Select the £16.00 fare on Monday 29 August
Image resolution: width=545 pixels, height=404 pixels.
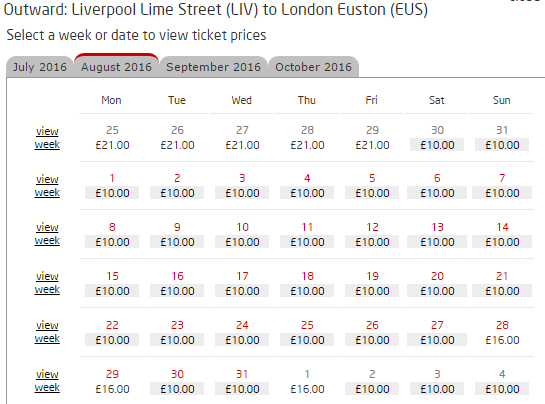pos(112,389)
